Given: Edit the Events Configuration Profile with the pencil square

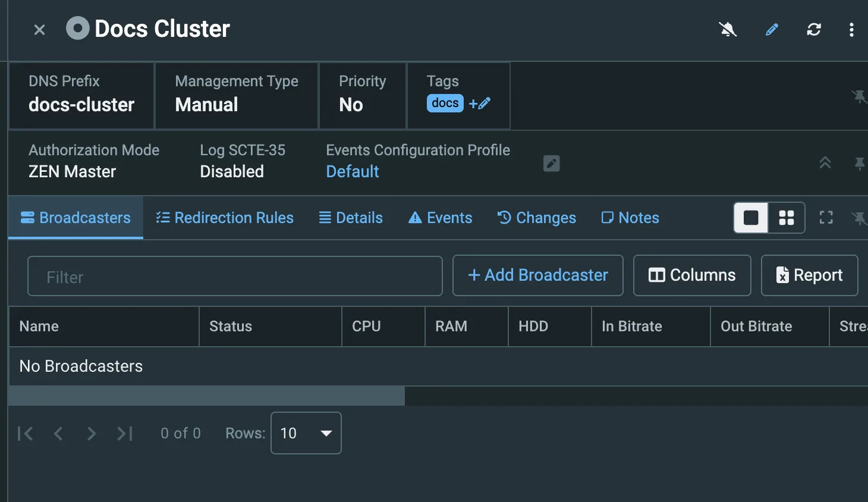Looking at the screenshot, I should 552,163.
